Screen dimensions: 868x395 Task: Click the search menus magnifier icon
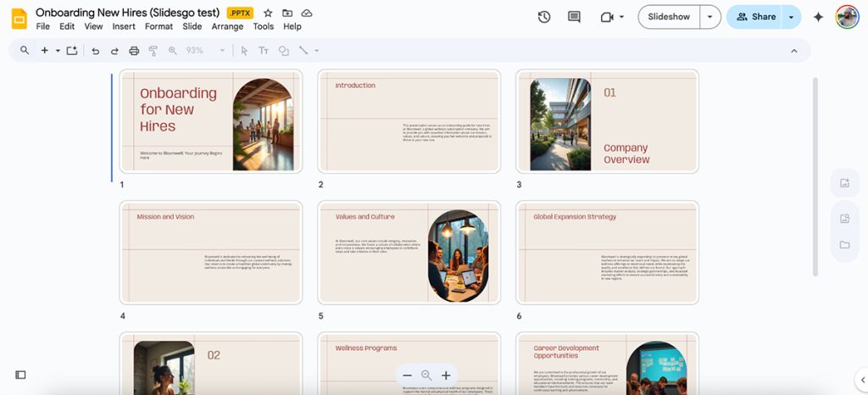point(25,51)
